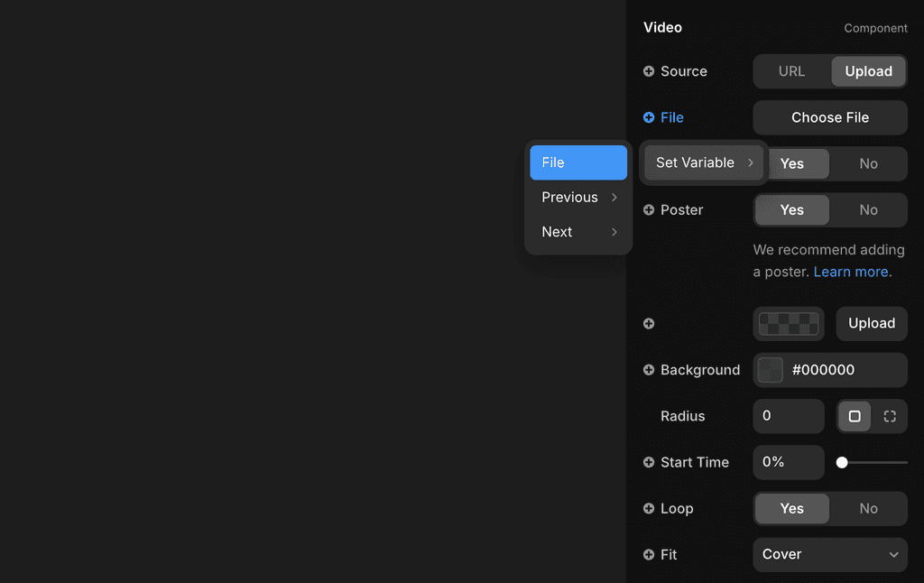The image size is (924, 583).
Task: Click the Choose File button
Action: coord(829,117)
